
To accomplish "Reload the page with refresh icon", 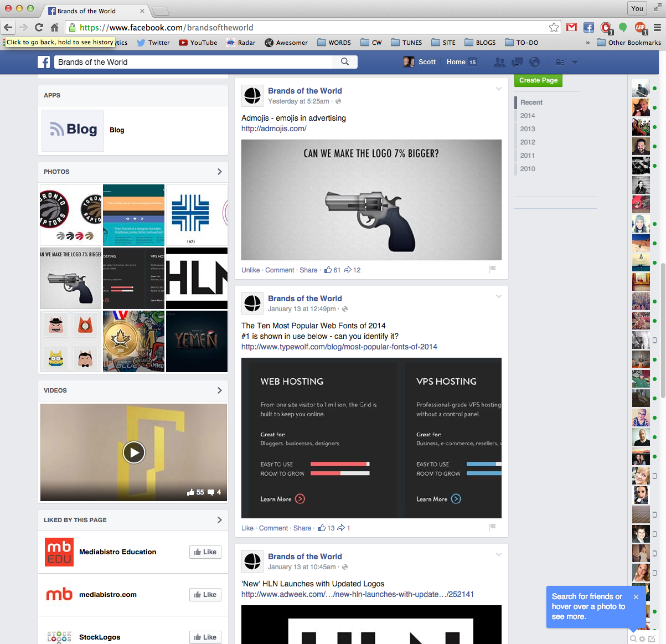I will point(39,27).
